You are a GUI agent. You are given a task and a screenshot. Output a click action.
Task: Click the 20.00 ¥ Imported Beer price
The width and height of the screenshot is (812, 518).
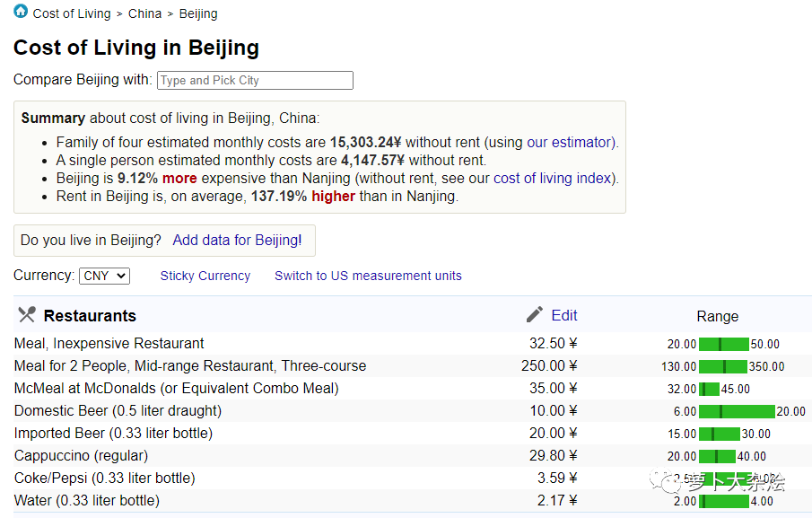[553, 433]
